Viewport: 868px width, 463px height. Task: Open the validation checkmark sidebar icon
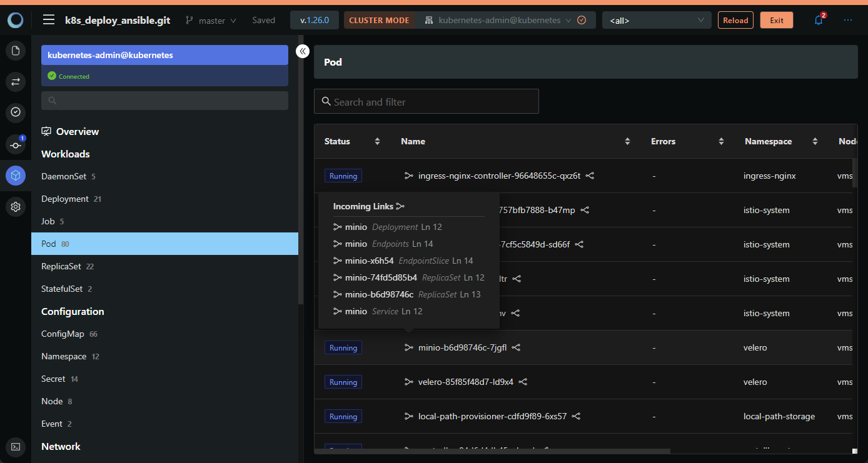16,112
